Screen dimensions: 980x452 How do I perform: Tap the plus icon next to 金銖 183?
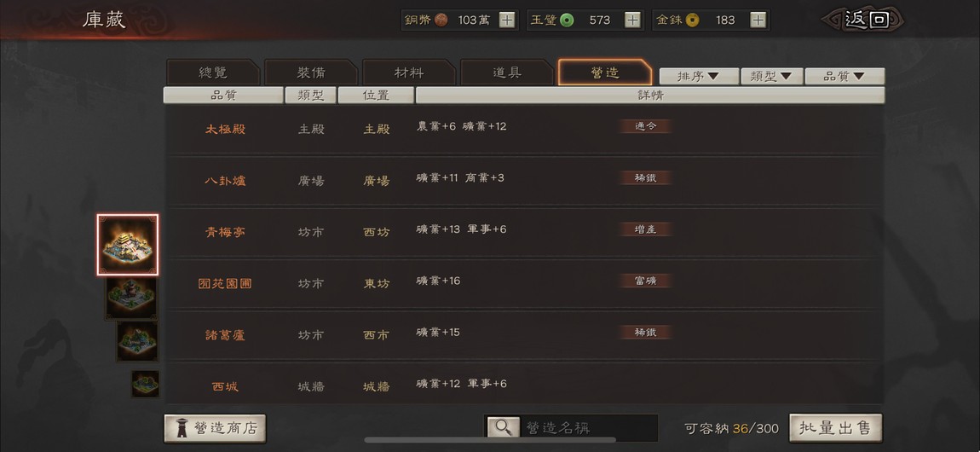(758, 20)
